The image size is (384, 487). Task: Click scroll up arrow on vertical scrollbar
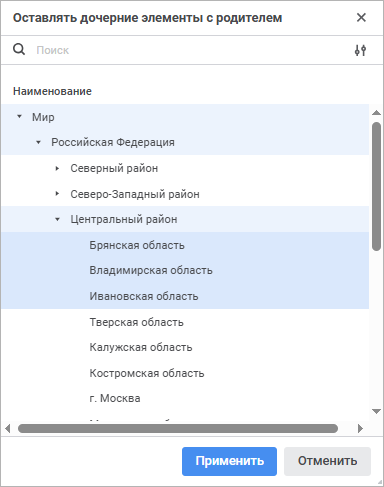376,113
